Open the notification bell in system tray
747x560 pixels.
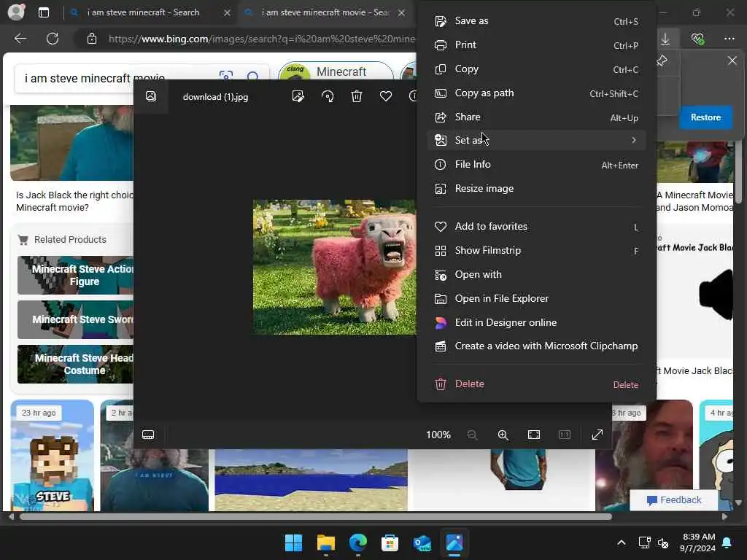coord(727,542)
